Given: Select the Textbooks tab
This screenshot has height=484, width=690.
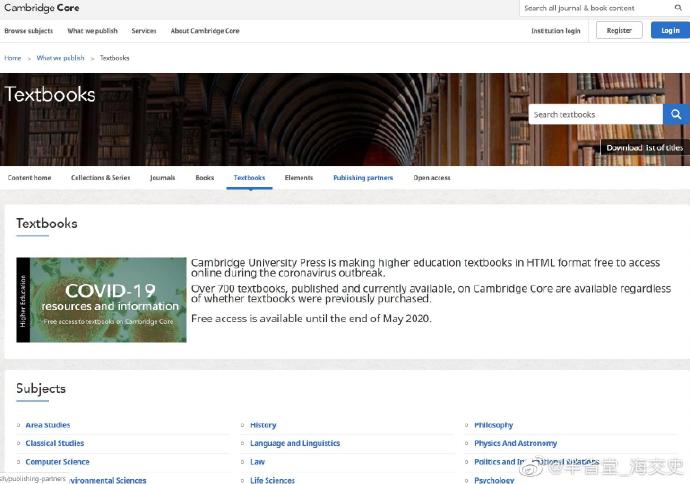Looking at the screenshot, I should click(x=250, y=178).
